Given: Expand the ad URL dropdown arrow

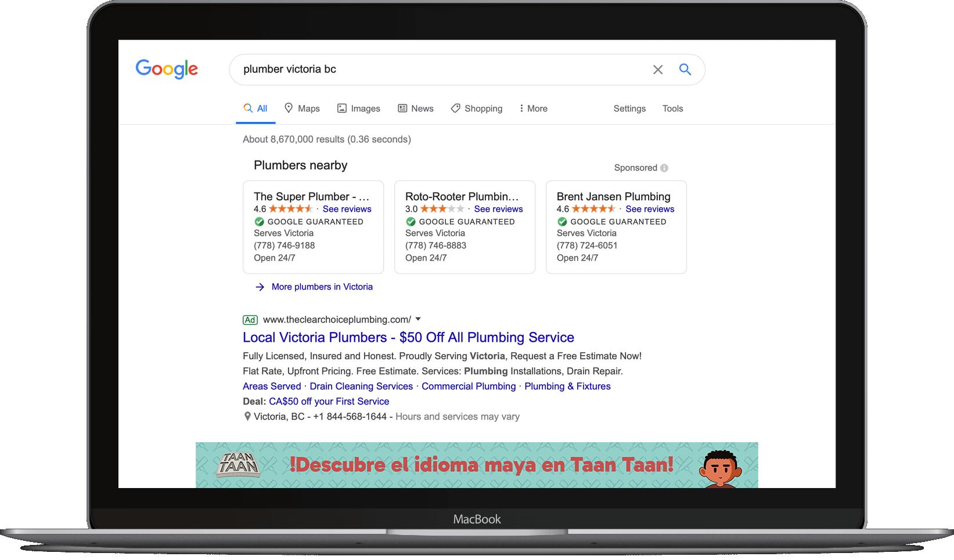Looking at the screenshot, I should (x=418, y=319).
